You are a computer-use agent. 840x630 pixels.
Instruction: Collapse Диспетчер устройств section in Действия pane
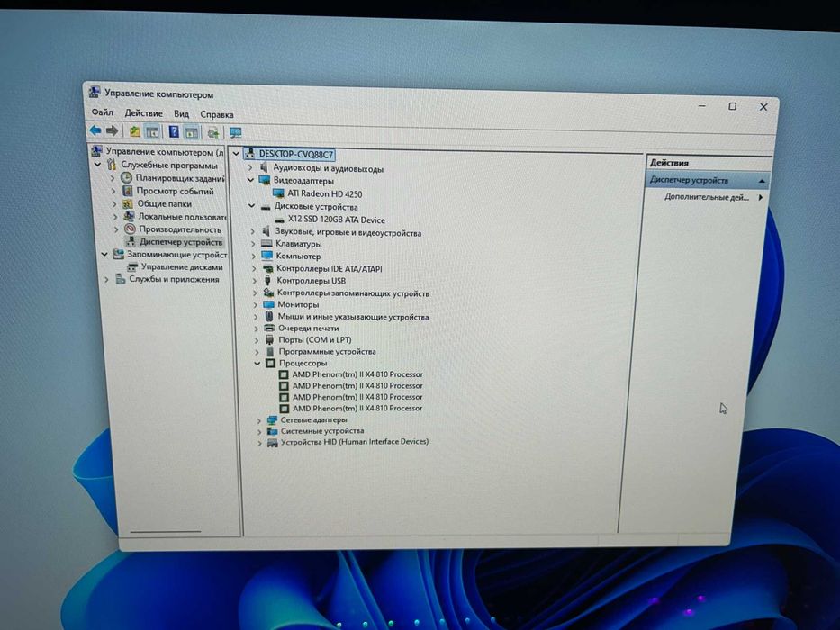pyautogui.click(x=762, y=181)
